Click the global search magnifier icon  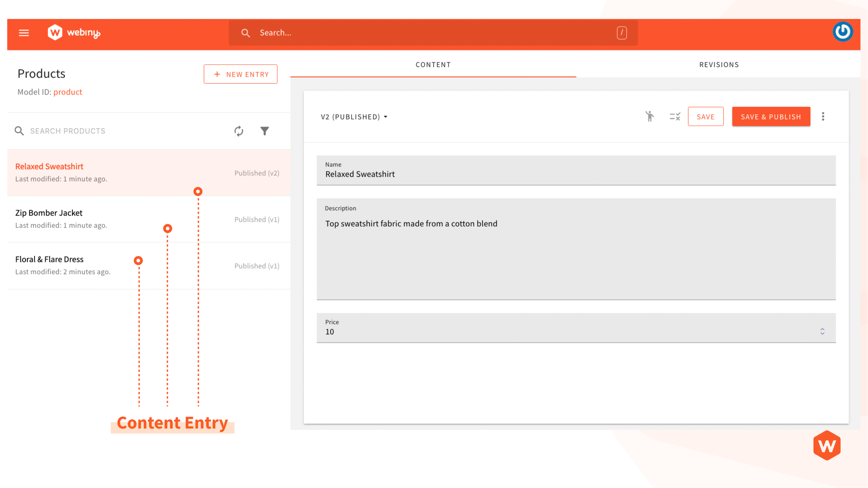tap(245, 33)
